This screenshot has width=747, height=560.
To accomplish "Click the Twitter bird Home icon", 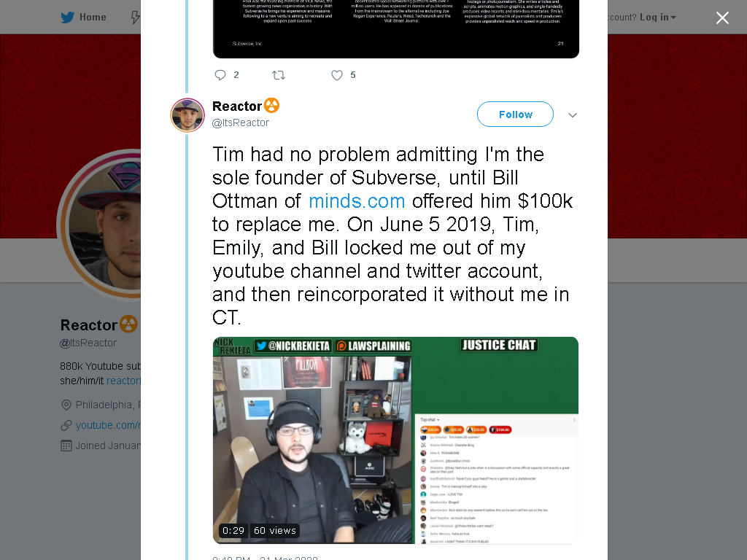I will coord(67,17).
